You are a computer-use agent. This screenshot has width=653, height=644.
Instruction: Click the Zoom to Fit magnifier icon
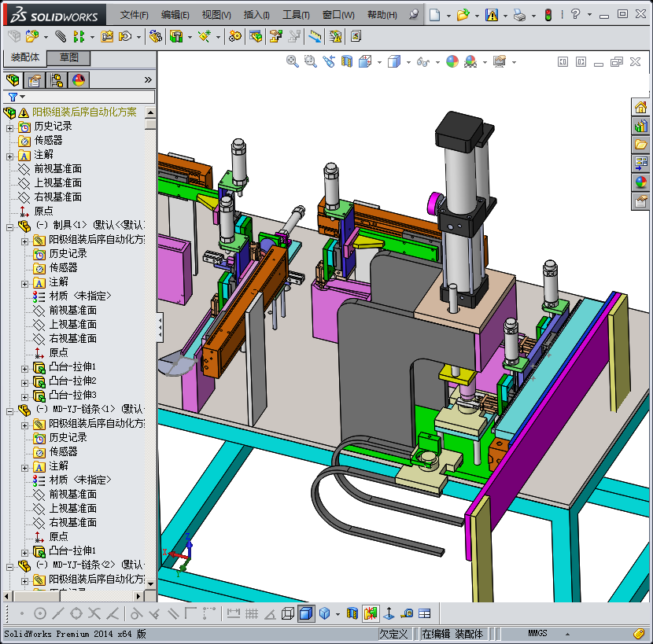[x=292, y=61]
